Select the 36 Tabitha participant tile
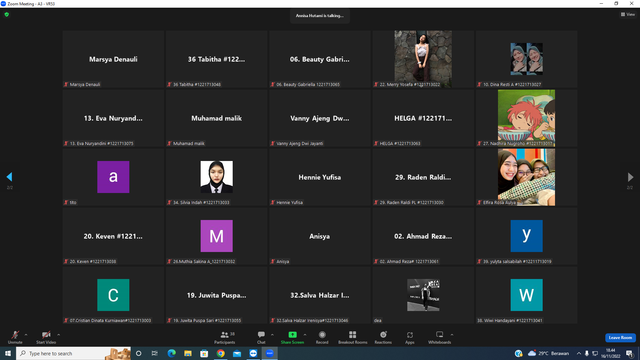Screen dimensions: 640x360 (217, 59)
